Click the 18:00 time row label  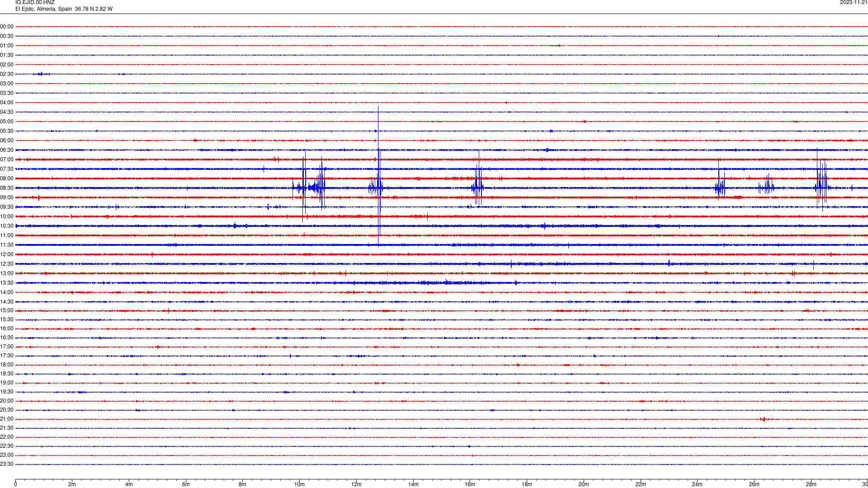point(7,365)
